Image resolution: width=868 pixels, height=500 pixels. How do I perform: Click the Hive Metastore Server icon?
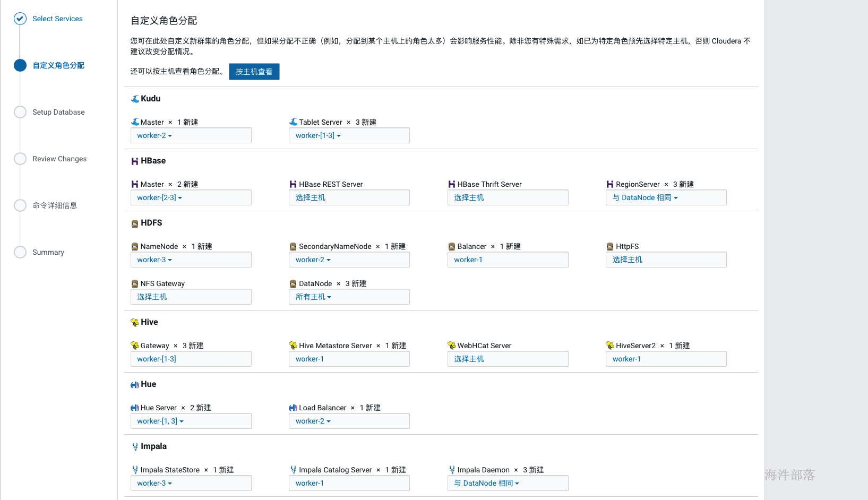click(293, 346)
